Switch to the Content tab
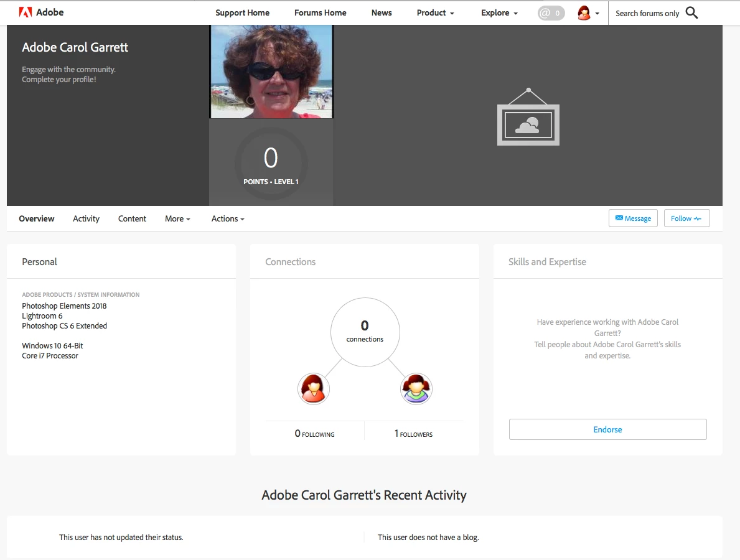The image size is (740, 560). click(x=132, y=218)
